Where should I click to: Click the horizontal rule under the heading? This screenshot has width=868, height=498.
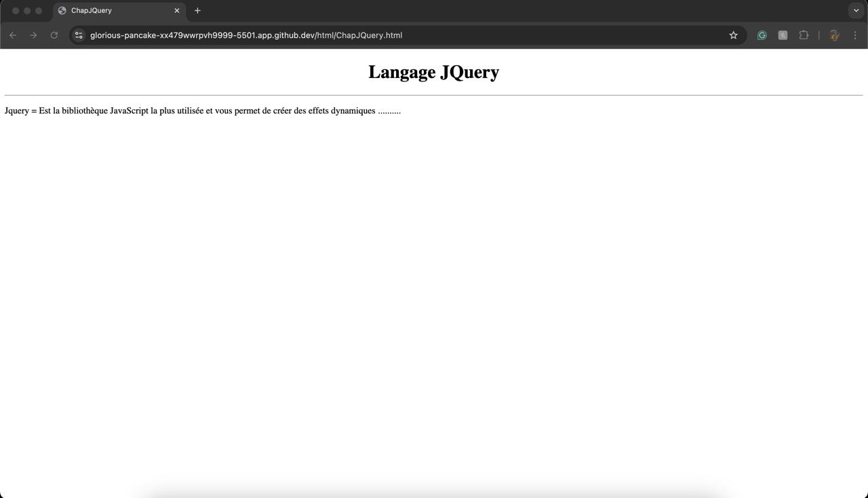tap(433, 96)
